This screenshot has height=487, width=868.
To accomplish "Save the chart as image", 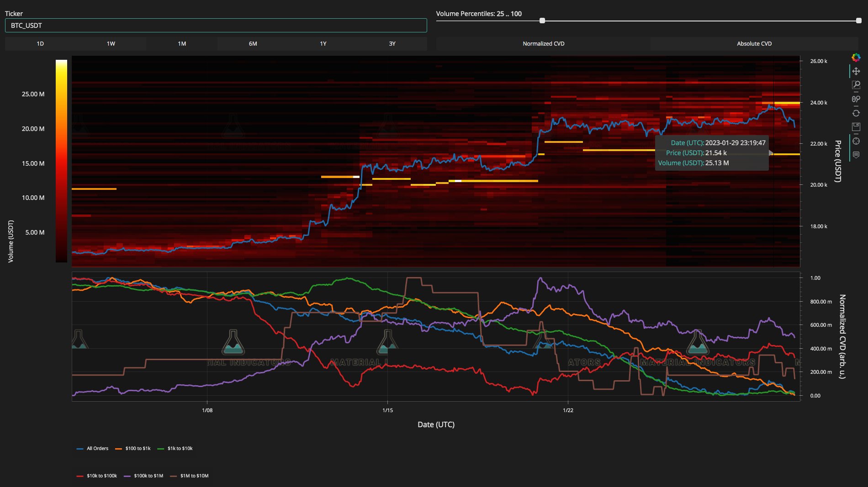I will click(856, 127).
